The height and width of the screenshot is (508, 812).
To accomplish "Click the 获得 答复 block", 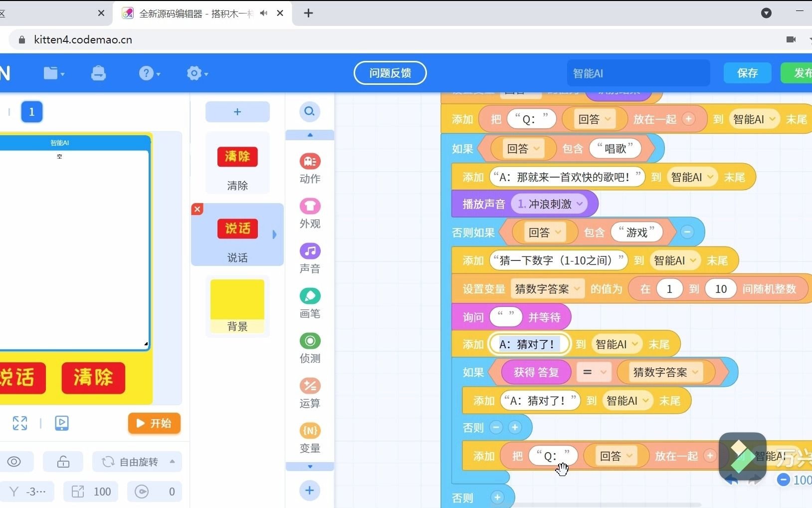I will tap(536, 372).
